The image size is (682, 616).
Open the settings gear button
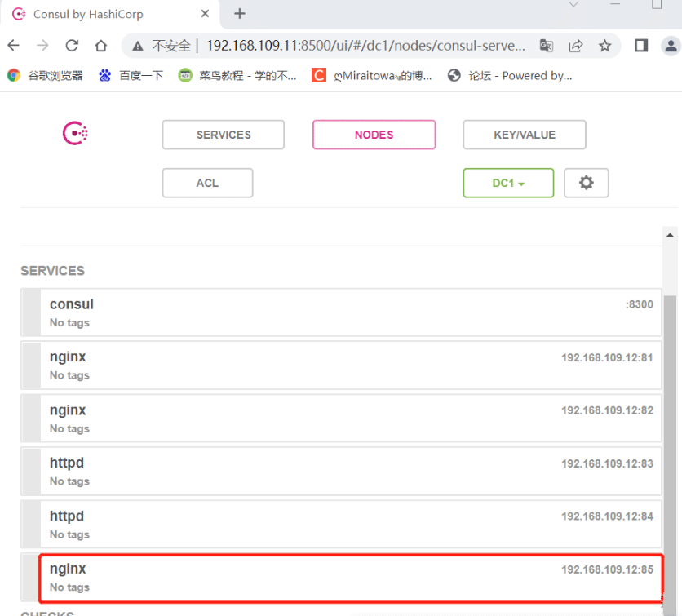(586, 183)
